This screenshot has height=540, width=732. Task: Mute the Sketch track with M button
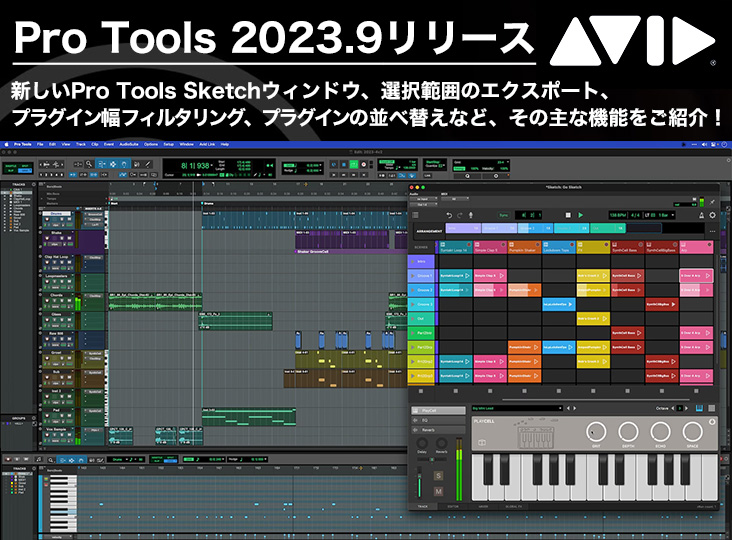tap(438, 491)
